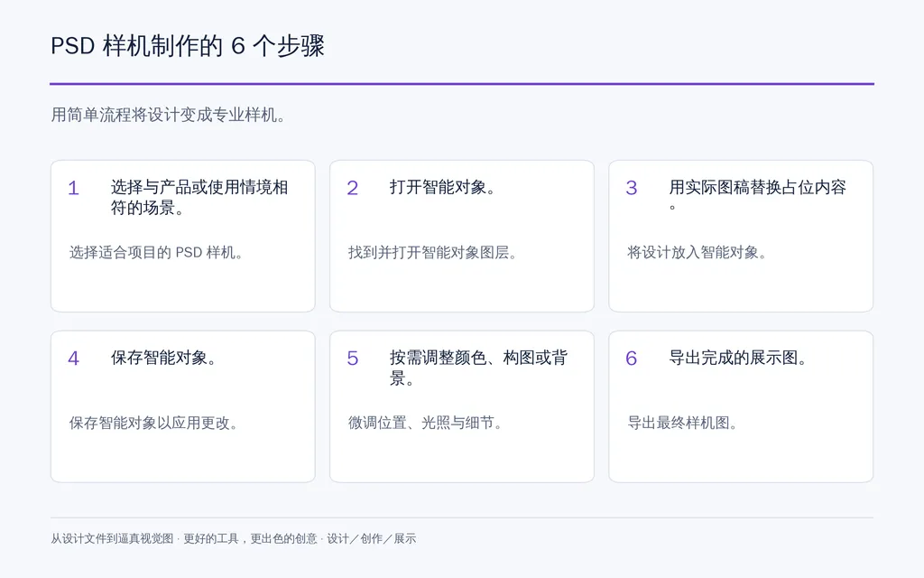Click step number 2 in the second card
The width and height of the screenshot is (924, 578).
click(x=353, y=188)
